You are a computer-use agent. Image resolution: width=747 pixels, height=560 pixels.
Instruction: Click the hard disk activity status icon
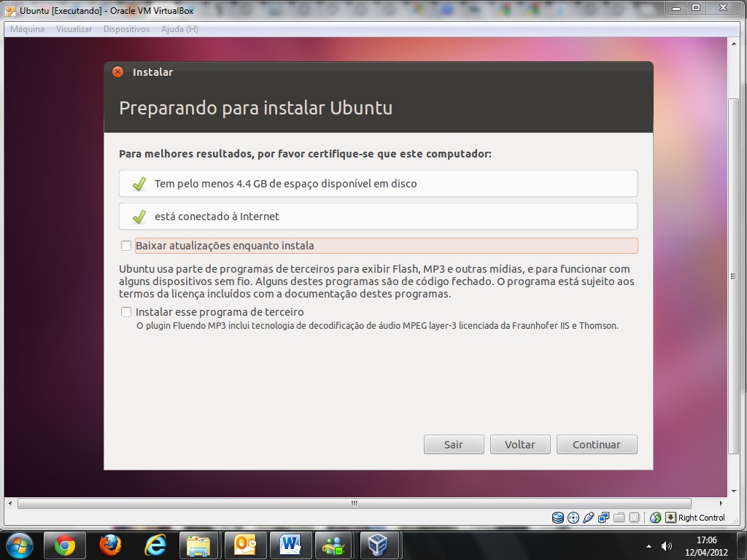558,518
